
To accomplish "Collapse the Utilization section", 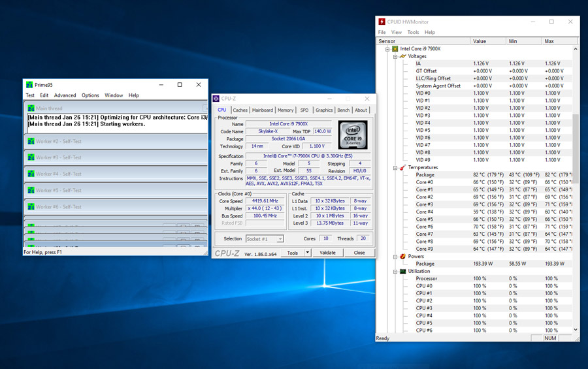I will tap(395, 272).
